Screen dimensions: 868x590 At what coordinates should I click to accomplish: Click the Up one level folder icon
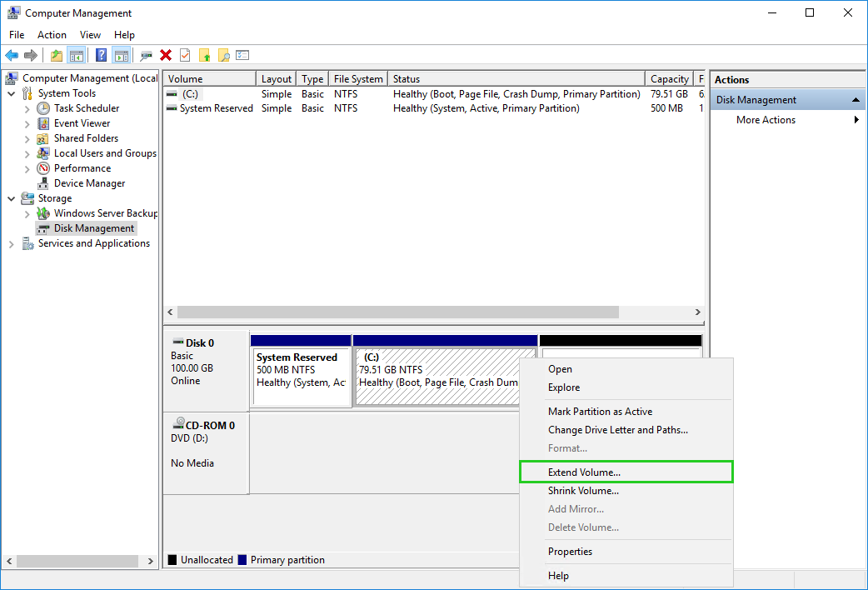(x=56, y=55)
